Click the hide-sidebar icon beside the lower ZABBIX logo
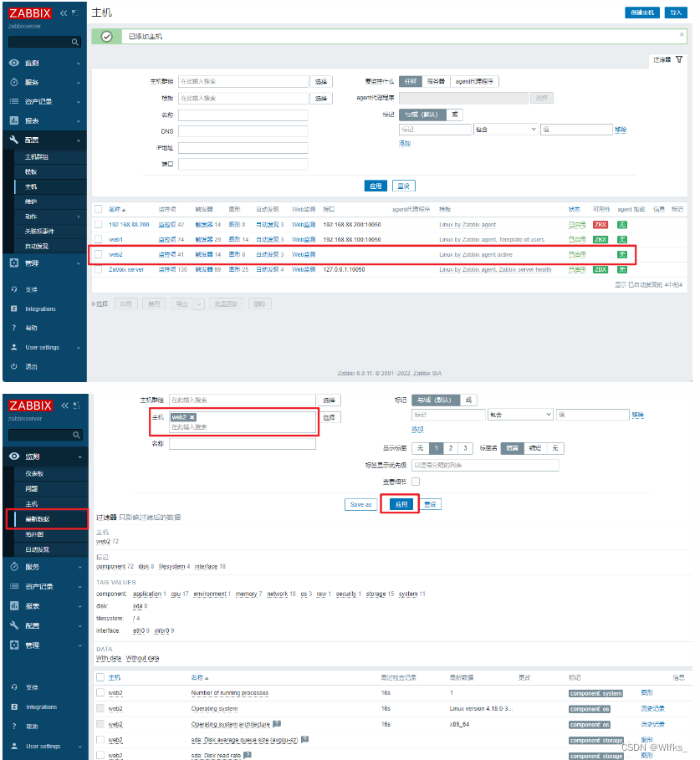This screenshot has width=700, height=760. click(76, 406)
